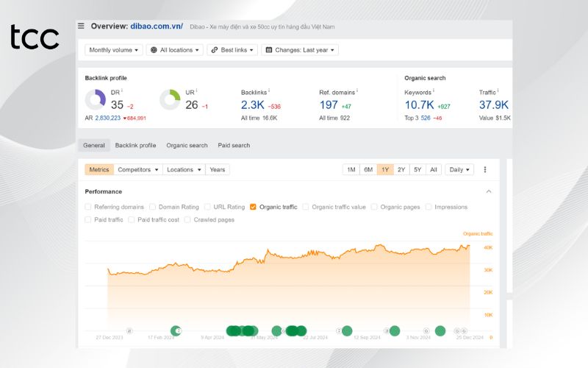Click the DR donut chart
This screenshot has width=588, height=368.
click(96, 99)
